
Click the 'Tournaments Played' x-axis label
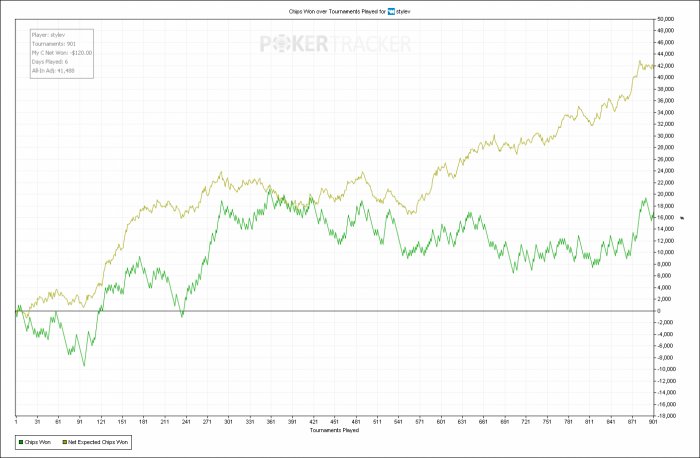(x=334, y=430)
